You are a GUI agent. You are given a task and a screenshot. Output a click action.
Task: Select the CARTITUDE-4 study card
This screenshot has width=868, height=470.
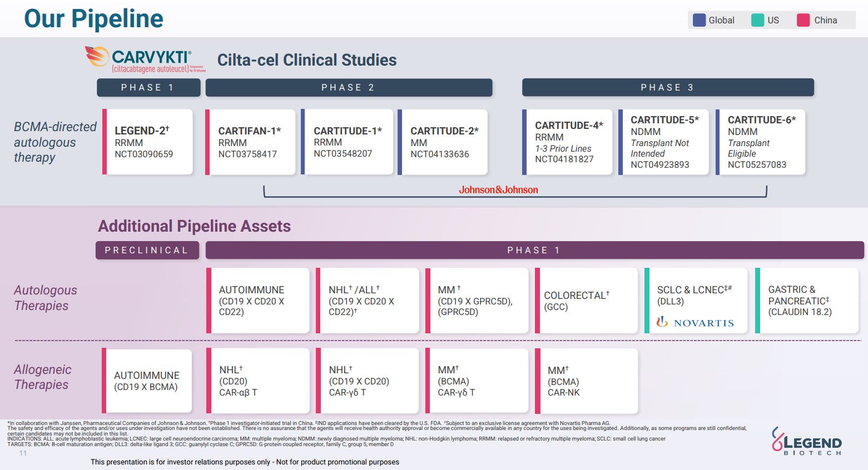click(x=567, y=142)
